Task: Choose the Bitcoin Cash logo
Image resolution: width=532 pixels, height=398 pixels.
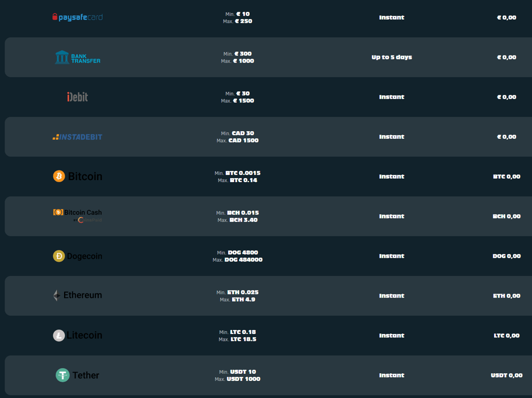Action: [x=77, y=216]
